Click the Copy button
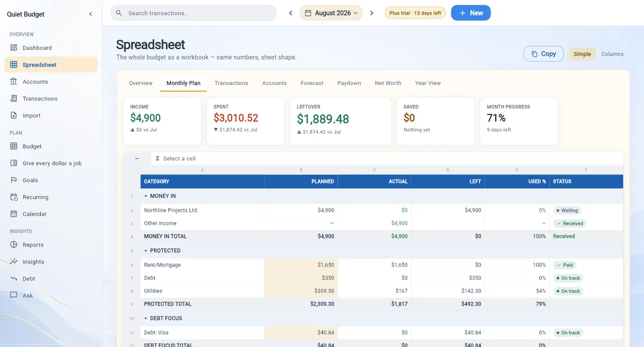The image size is (644, 347). (x=543, y=54)
